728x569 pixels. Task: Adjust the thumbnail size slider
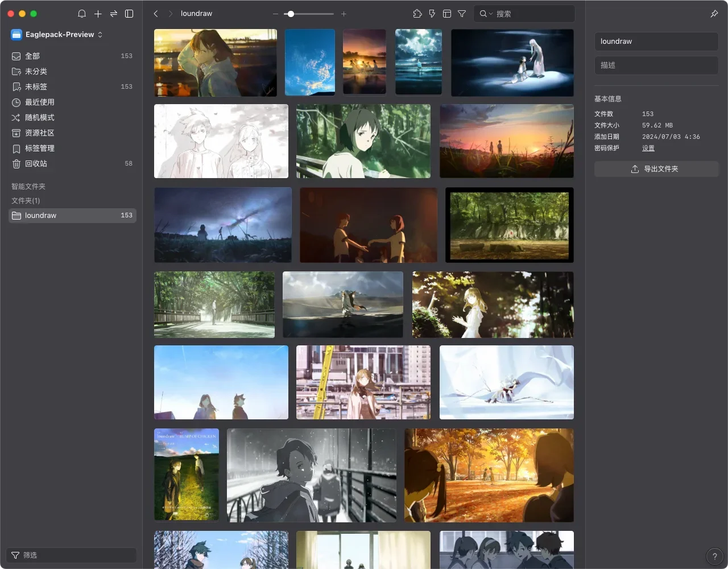(309, 14)
